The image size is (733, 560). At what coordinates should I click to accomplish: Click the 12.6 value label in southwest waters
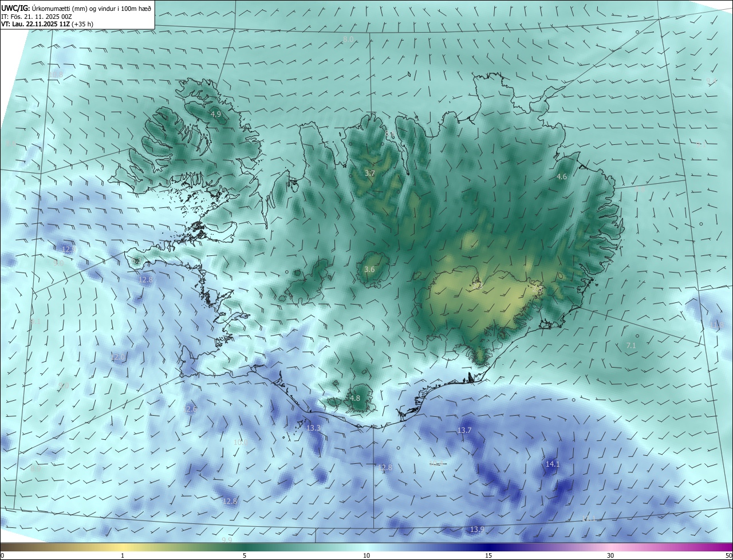click(x=191, y=409)
